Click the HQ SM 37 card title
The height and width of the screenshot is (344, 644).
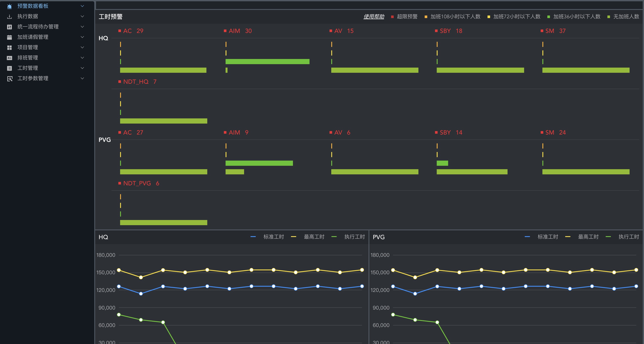pyautogui.click(x=553, y=31)
